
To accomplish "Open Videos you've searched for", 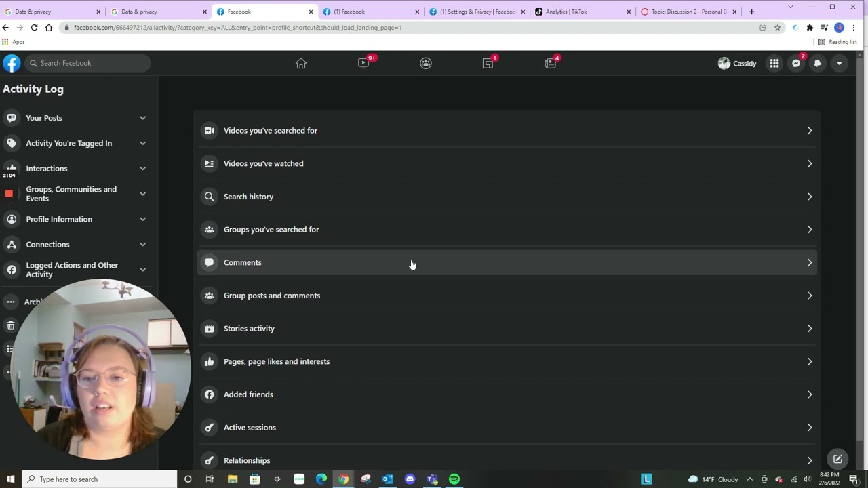I will [x=507, y=131].
